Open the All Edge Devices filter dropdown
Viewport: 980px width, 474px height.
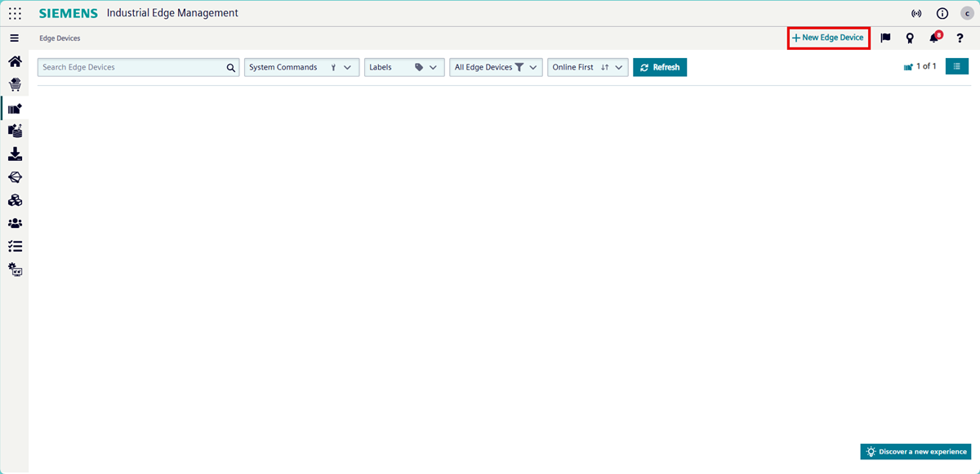(x=496, y=68)
